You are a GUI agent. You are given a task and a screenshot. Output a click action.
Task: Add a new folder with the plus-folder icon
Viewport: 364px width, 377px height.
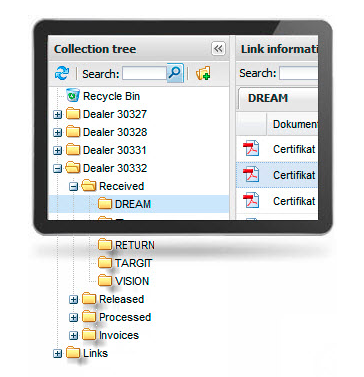click(x=203, y=73)
